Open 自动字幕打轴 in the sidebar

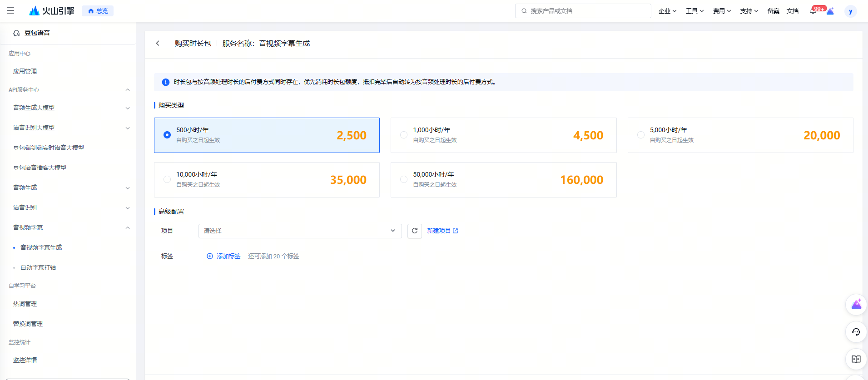click(38, 267)
